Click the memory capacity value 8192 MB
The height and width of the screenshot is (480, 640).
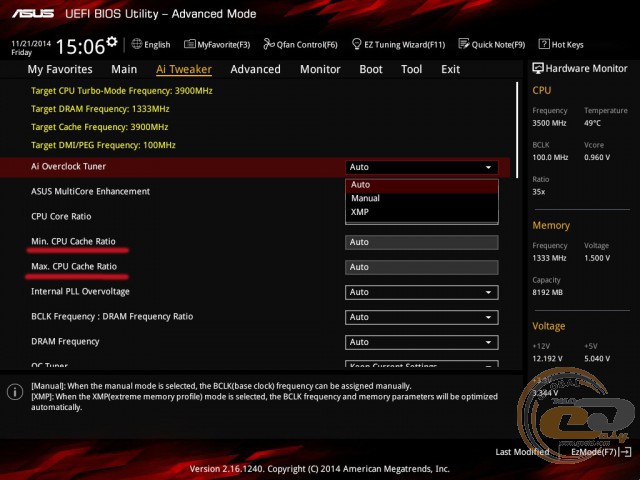point(547,293)
